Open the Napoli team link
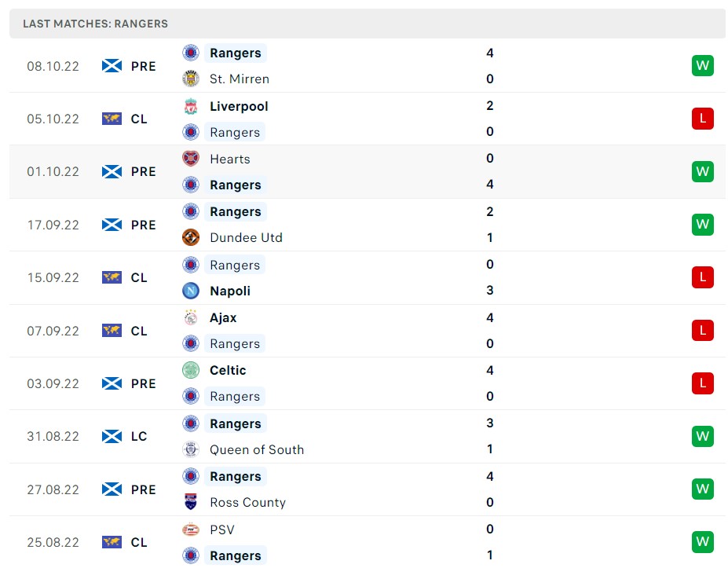 click(x=230, y=291)
